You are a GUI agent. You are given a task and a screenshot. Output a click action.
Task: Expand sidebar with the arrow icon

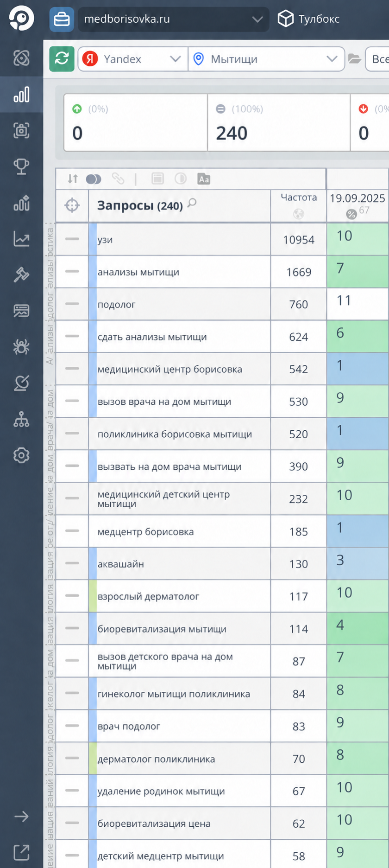coord(21,817)
